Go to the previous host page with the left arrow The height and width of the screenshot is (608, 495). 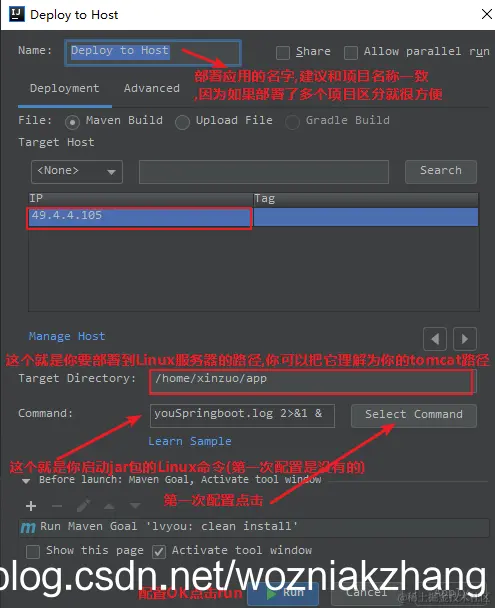coord(435,339)
